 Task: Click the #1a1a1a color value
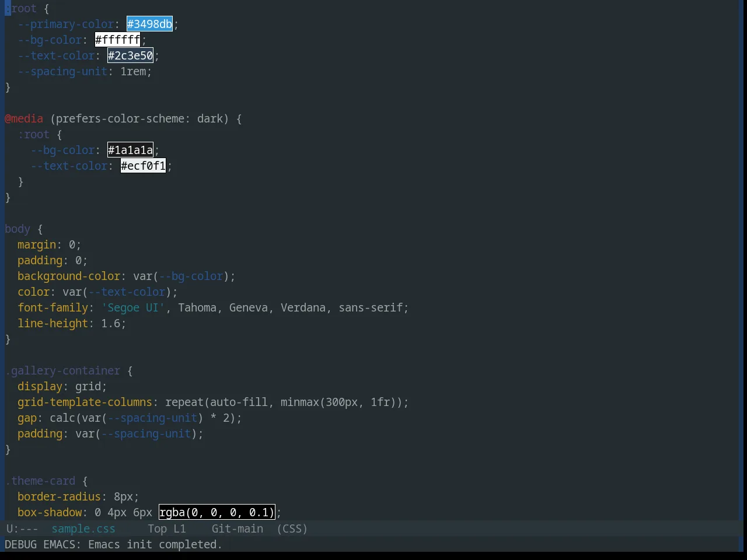pyautogui.click(x=130, y=150)
